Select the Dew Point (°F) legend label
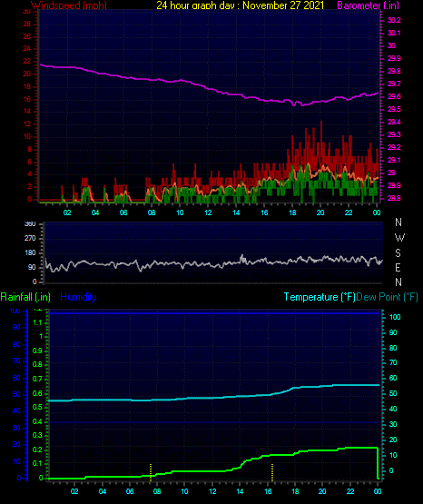The height and width of the screenshot is (504, 423). tap(387, 297)
